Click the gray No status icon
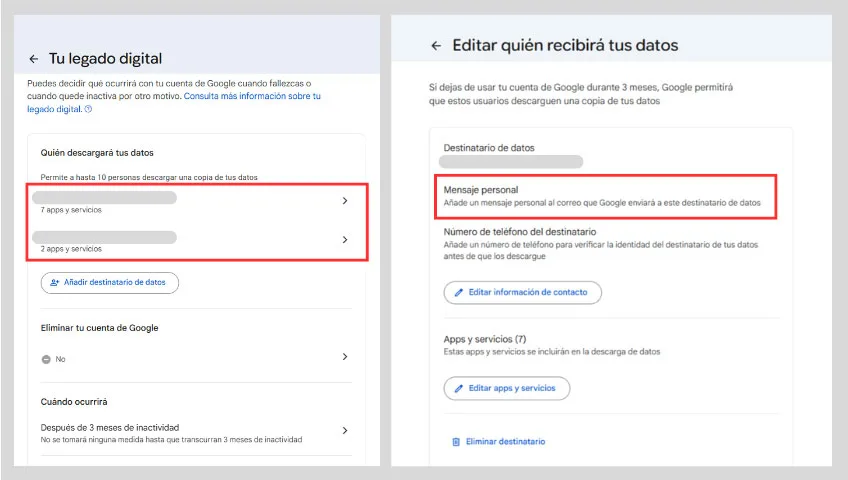The height and width of the screenshot is (480, 848). pyautogui.click(x=46, y=359)
